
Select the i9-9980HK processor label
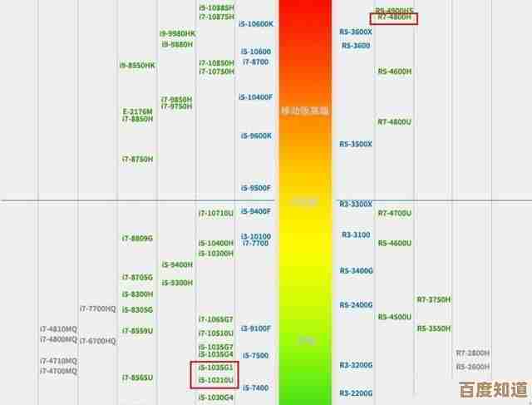pos(178,34)
